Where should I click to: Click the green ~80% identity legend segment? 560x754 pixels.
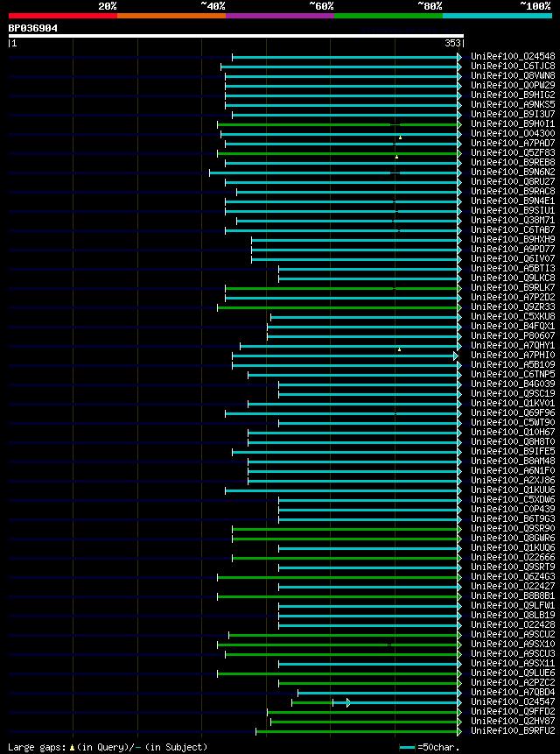(388, 16)
